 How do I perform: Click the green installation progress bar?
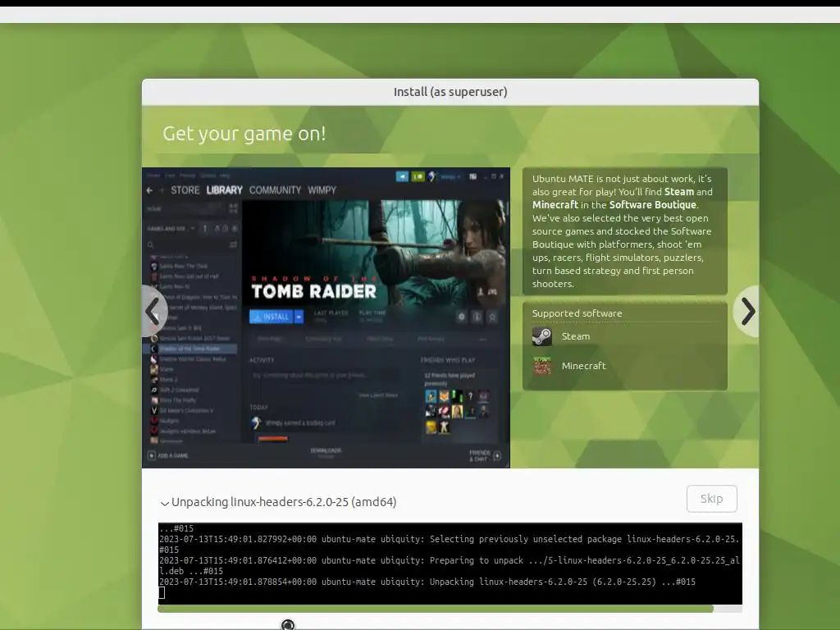tap(450, 609)
